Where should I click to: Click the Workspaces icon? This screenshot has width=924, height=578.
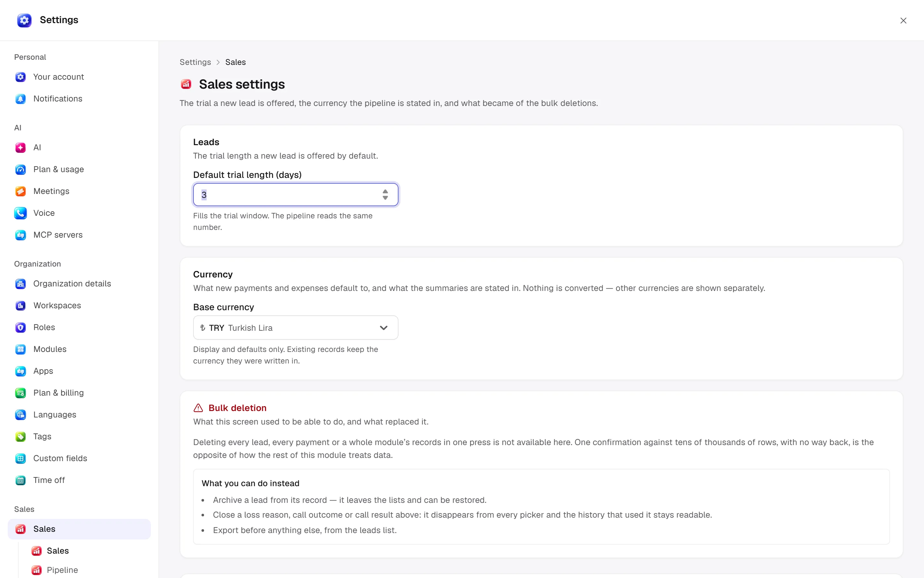tap(21, 305)
